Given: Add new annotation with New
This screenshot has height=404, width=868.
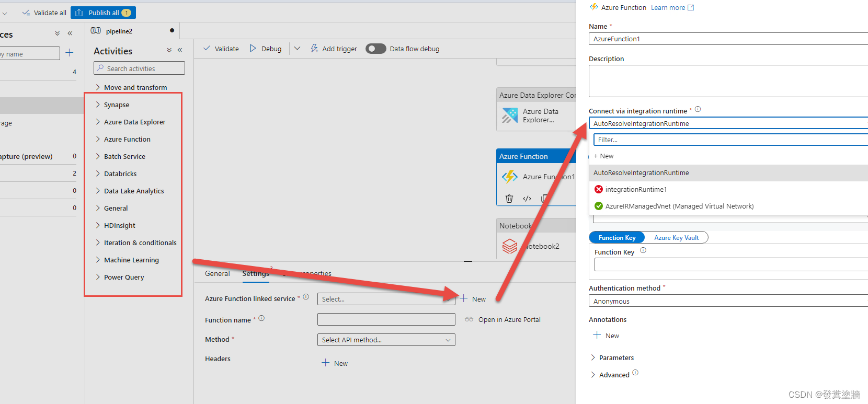Looking at the screenshot, I should (x=606, y=336).
